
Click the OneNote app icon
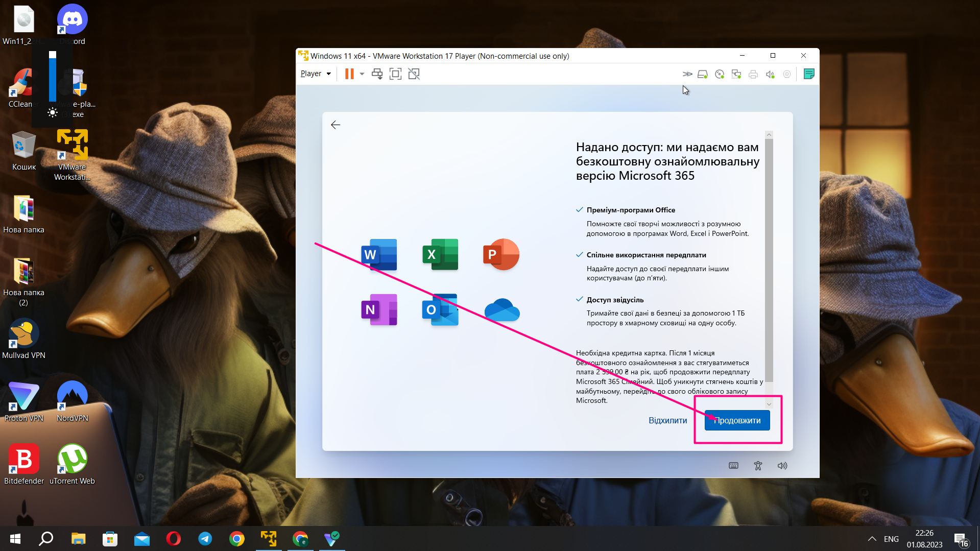pos(379,309)
